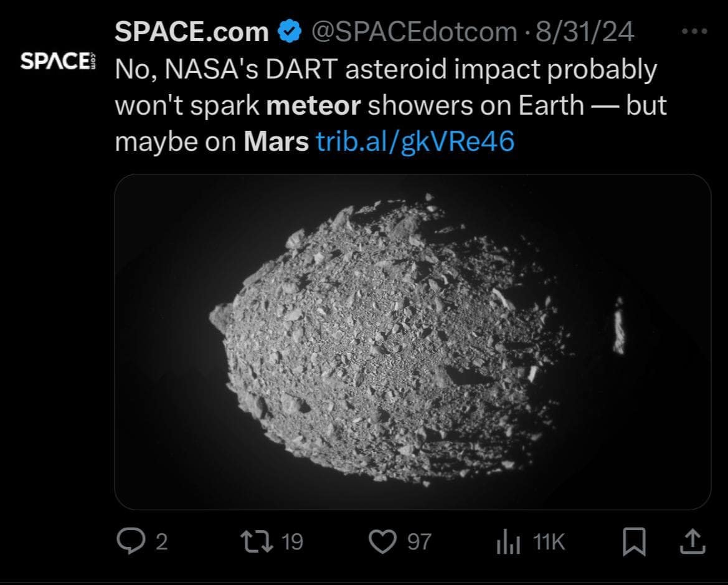Bookmark this SPACE.com post
The image size is (728, 585).
click(634, 542)
